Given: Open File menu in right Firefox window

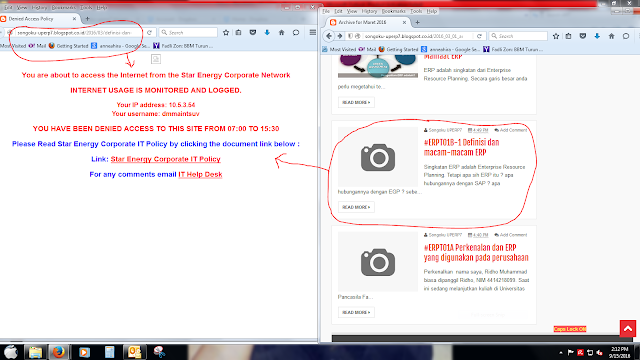Looking at the screenshot, I should tap(326, 11).
